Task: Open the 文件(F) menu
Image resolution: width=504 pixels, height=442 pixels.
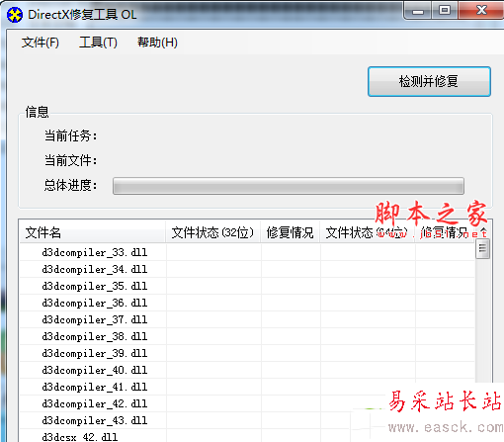Action: pos(41,43)
